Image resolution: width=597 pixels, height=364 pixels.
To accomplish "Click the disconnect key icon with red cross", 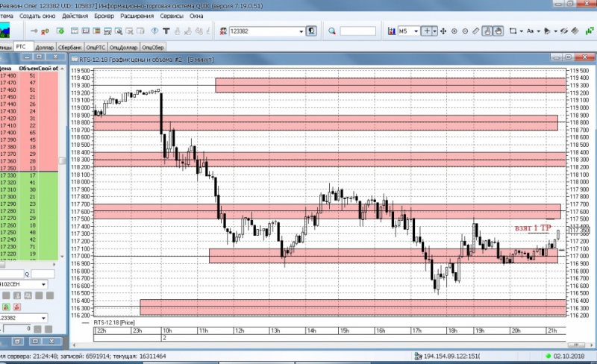I will (x=45, y=31).
